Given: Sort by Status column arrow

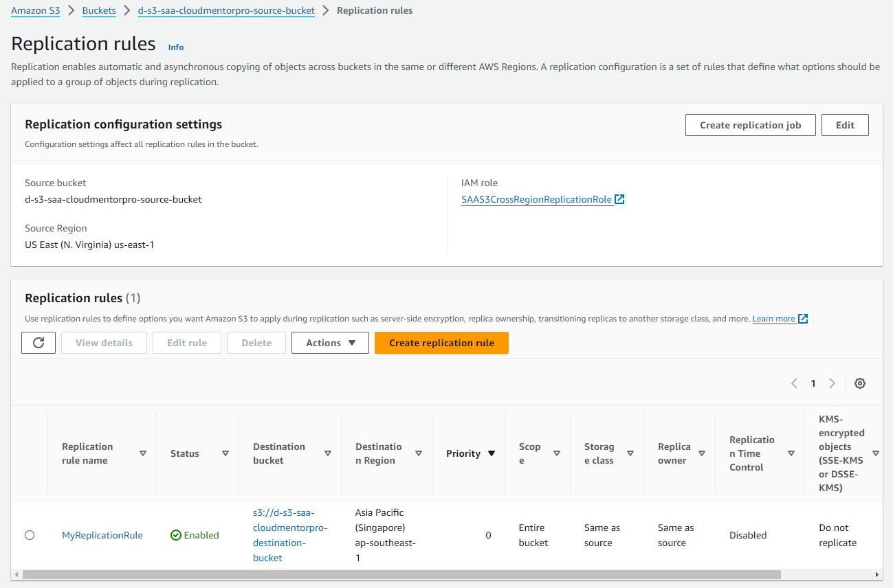Looking at the screenshot, I should [225, 453].
